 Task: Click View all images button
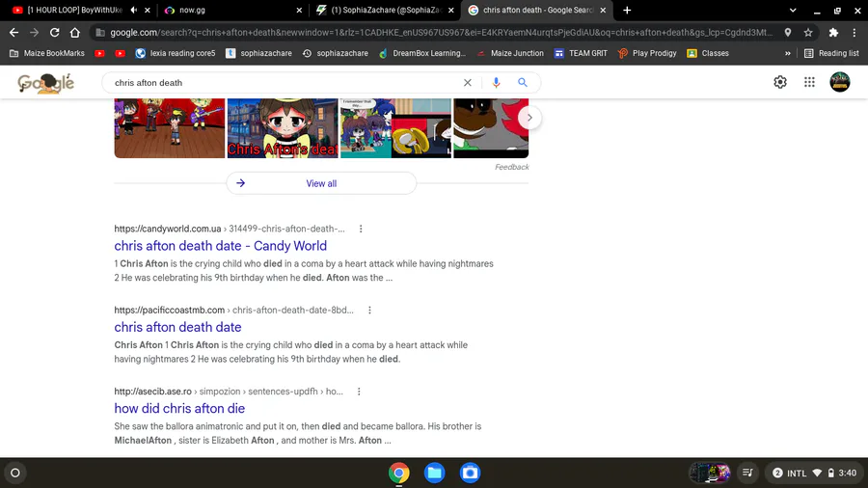coord(321,183)
